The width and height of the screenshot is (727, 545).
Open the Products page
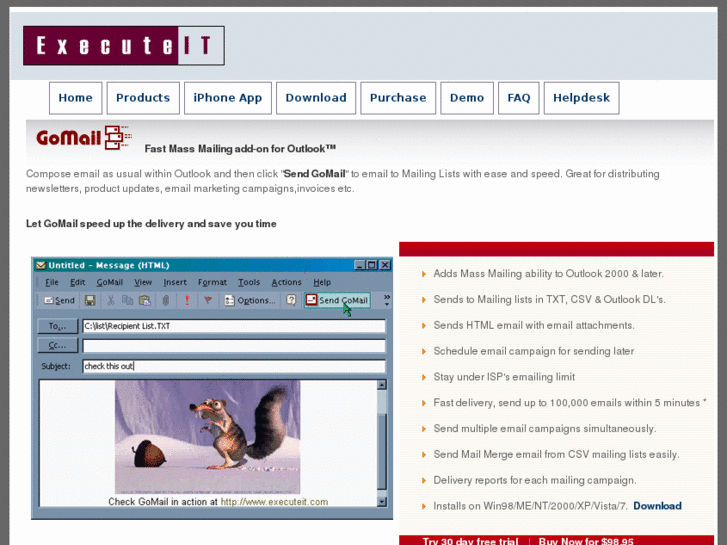coord(143,98)
